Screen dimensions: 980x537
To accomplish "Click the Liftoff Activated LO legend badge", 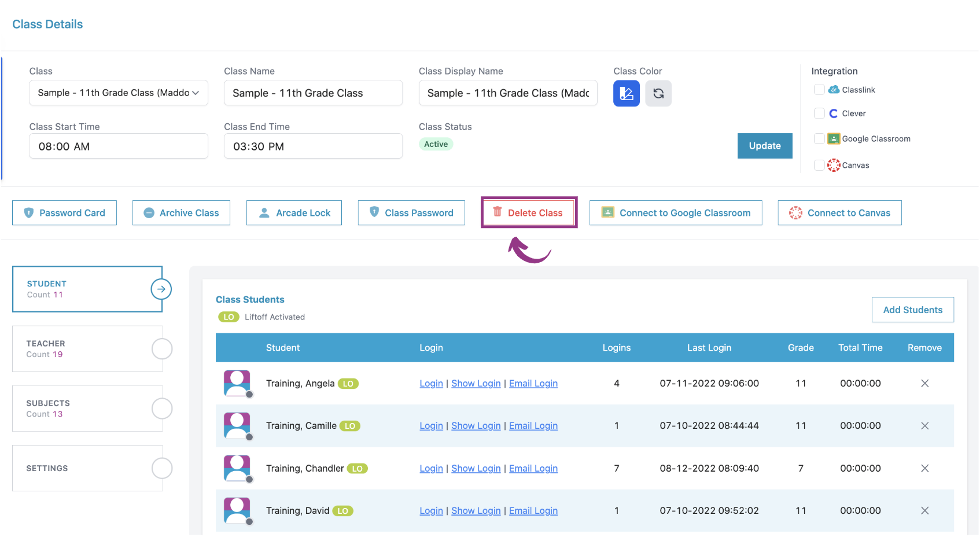I will point(229,317).
